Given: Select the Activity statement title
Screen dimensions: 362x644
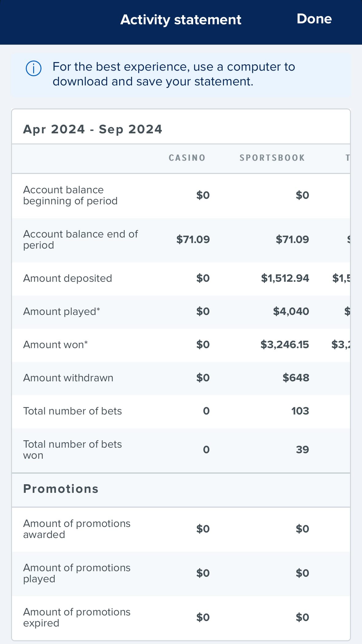Looking at the screenshot, I should point(181,20).
